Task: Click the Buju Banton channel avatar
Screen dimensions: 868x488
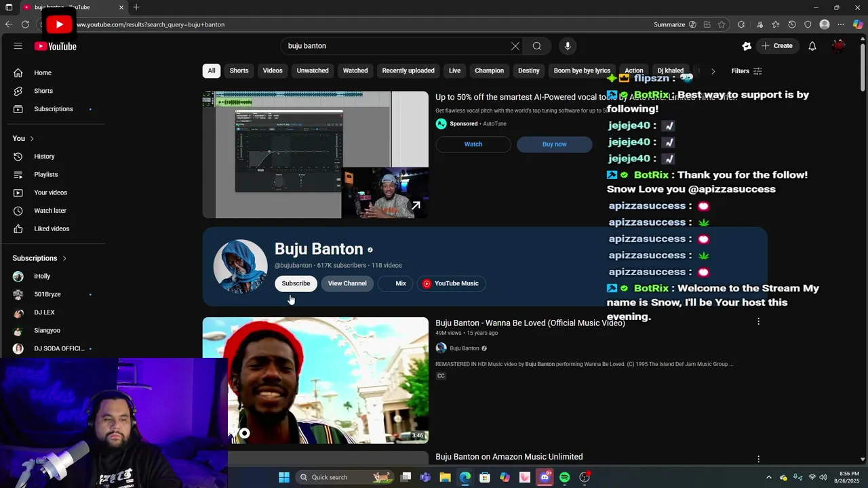Action: [241, 266]
